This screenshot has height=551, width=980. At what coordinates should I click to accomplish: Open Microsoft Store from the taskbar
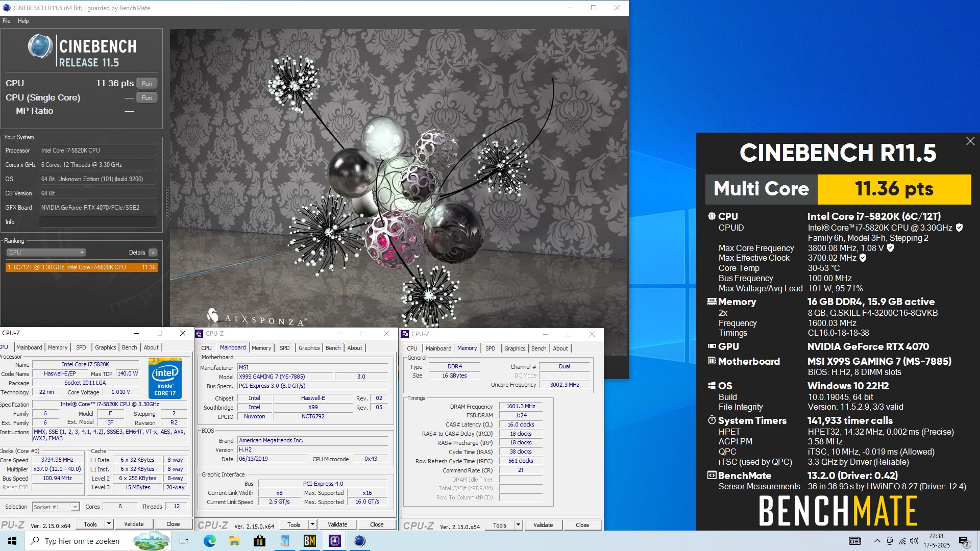click(x=259, y=541)
